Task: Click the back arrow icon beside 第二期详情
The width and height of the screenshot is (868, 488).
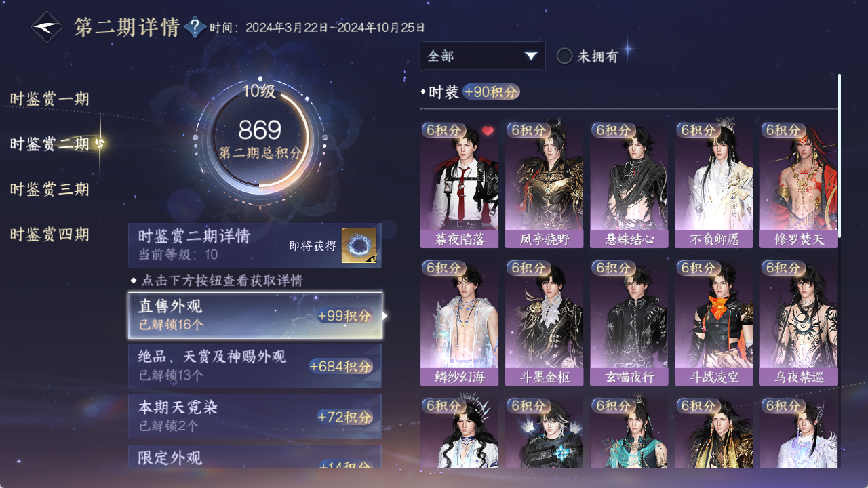Action: click(47, 27)
